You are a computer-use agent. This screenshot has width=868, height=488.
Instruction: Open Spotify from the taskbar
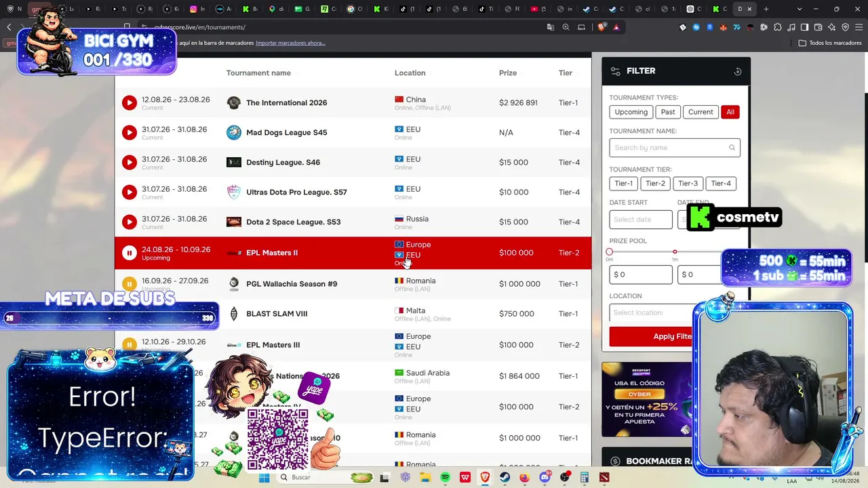[445, 477]
